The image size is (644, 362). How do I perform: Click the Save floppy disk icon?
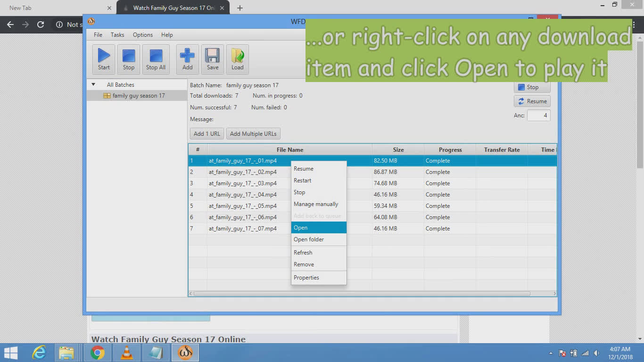[x=213, y=59]
